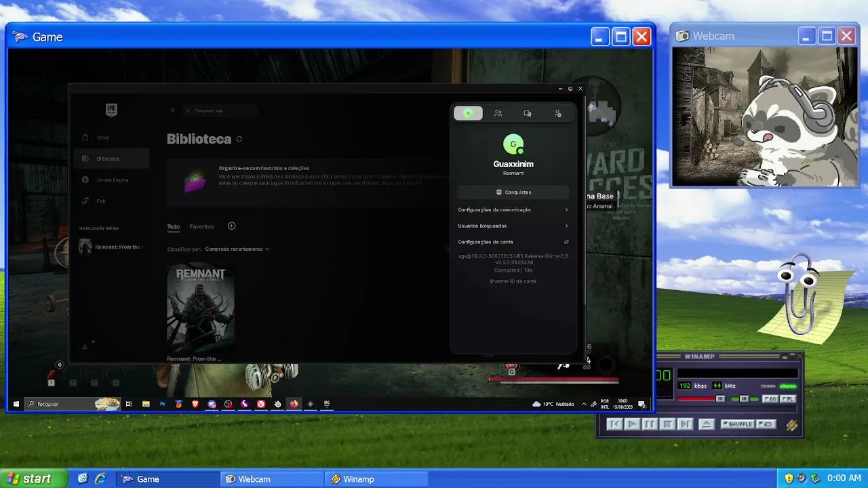Go back with the launcher back arrow
Screen dimensions: 868x488
click(x=172, y=110)
